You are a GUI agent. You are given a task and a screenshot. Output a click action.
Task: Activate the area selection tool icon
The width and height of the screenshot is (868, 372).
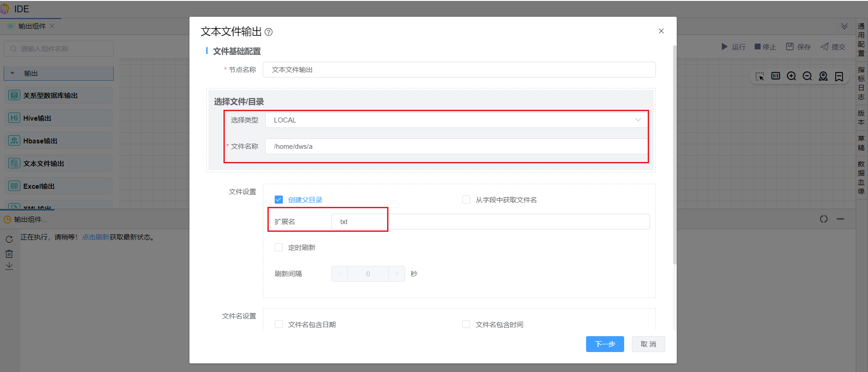(x=760, y=76)
